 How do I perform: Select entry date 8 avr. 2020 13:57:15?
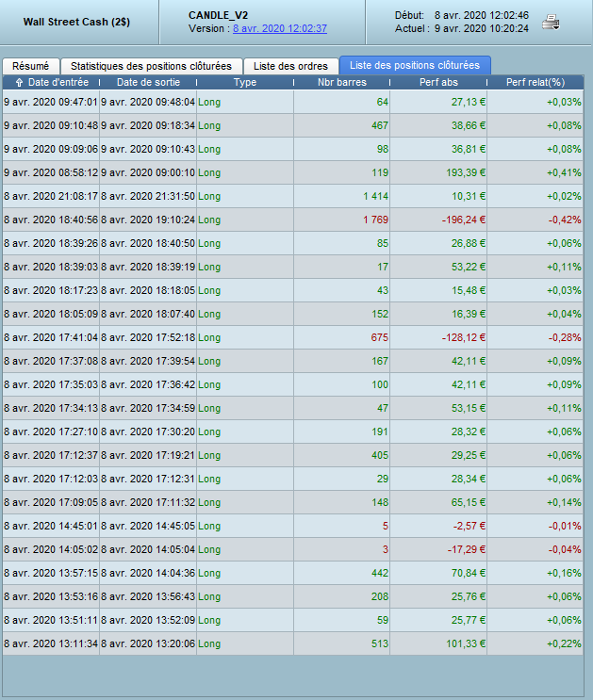click(x=51, y=573)
